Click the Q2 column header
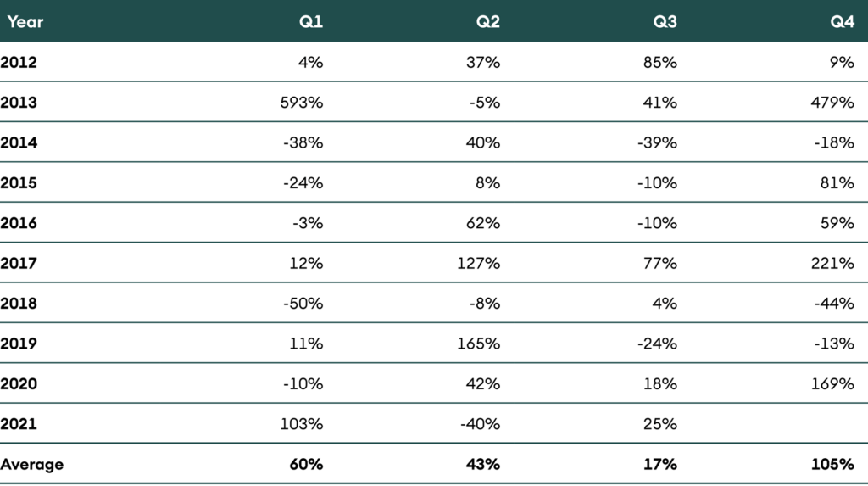 488,22
